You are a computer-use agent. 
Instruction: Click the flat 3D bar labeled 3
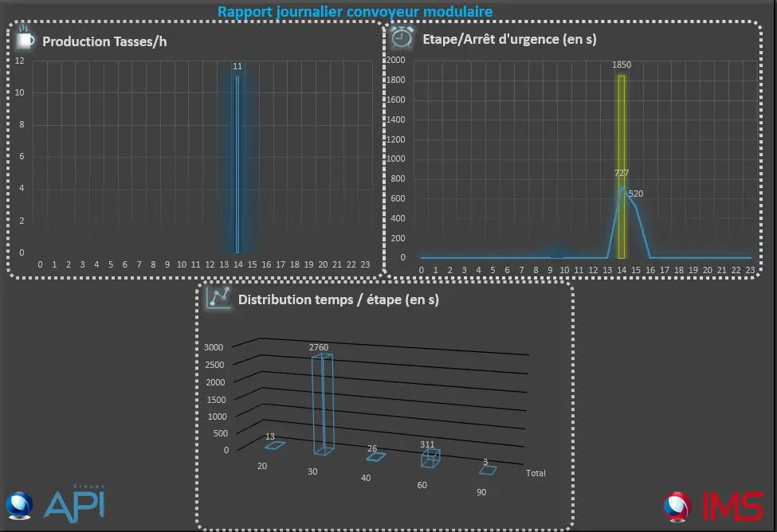coord(488,470)
